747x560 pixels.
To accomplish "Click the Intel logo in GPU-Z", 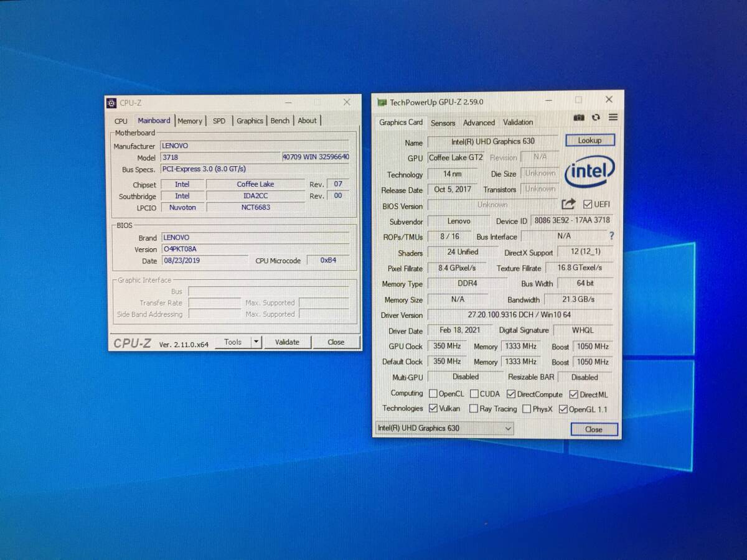I will (590, 172).
